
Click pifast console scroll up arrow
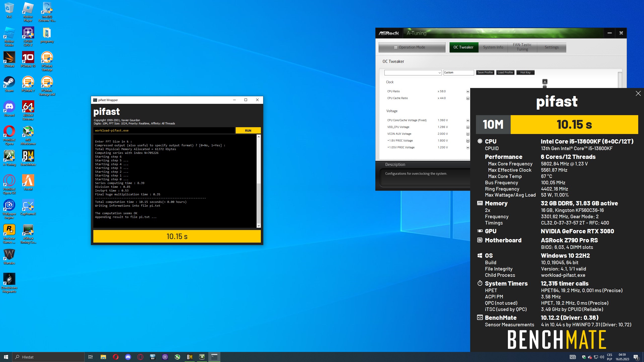point(259,137)
